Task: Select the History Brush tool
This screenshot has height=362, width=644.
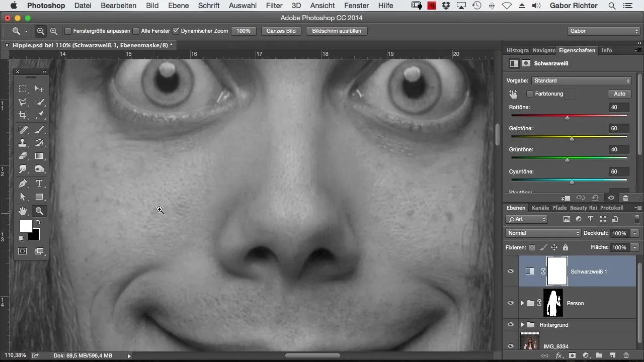Action: [39, 143]
